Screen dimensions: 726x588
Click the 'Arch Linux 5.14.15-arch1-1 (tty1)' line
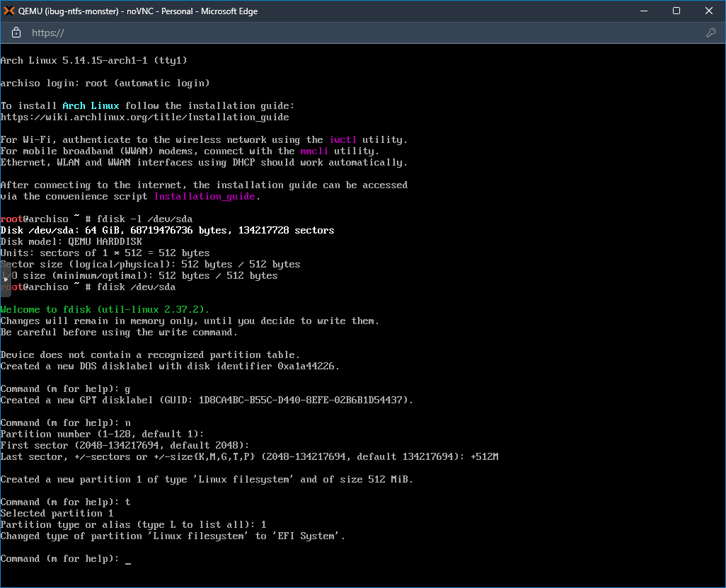coord(94,61)
